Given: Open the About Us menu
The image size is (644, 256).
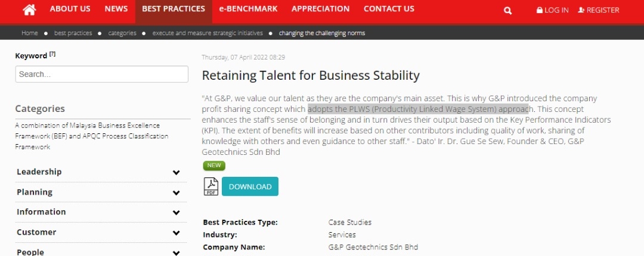Looking at the screenshot, I should (70, 9).
